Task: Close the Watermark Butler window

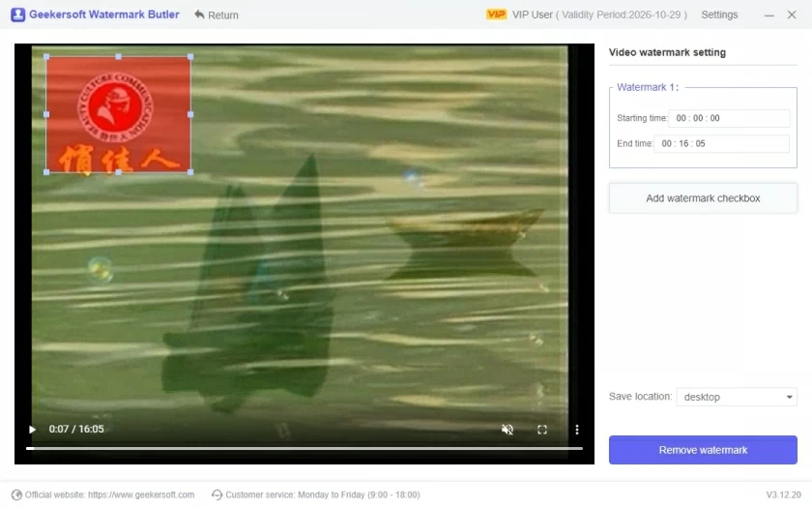Action: (x=792, y=15)
